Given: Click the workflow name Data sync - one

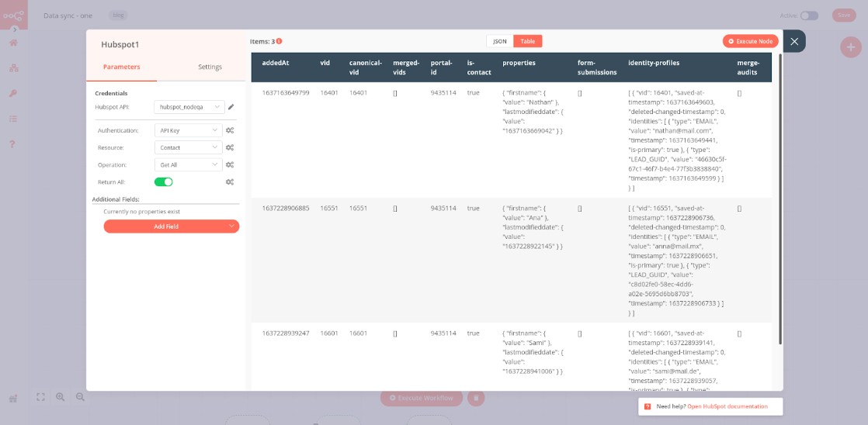Looking at the screenshot, I should click(x=68, y=16).
